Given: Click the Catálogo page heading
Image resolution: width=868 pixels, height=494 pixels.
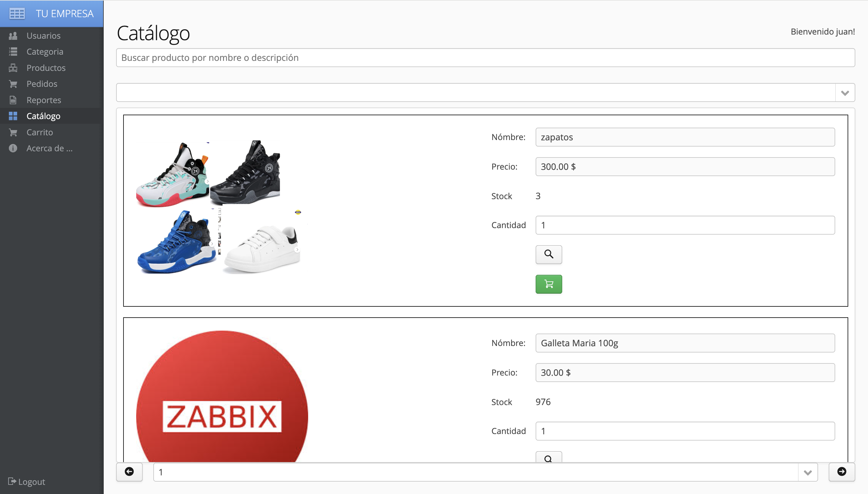Looking at the screenshot, I should pyautogui.click(x=153, y=33).
